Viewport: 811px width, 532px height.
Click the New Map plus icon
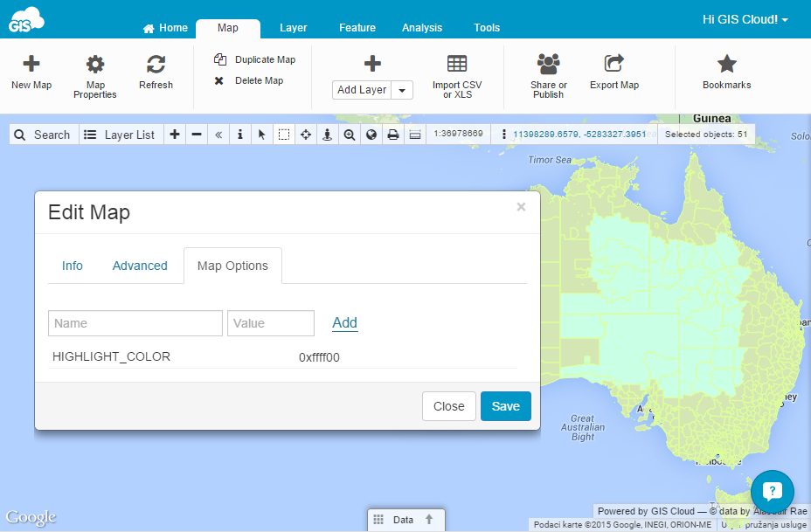[x=31, y=64]
